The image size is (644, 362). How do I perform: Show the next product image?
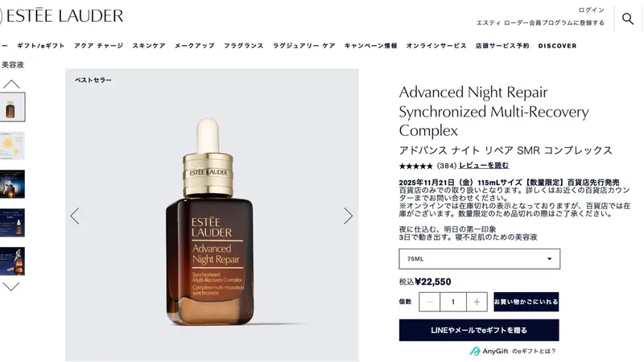click(x=348, y=216)
